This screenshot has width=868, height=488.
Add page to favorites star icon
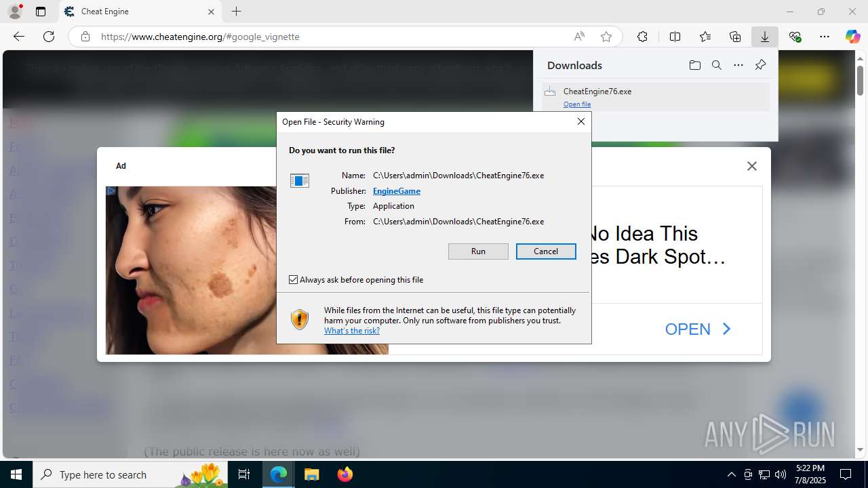[x=606, y=37]
